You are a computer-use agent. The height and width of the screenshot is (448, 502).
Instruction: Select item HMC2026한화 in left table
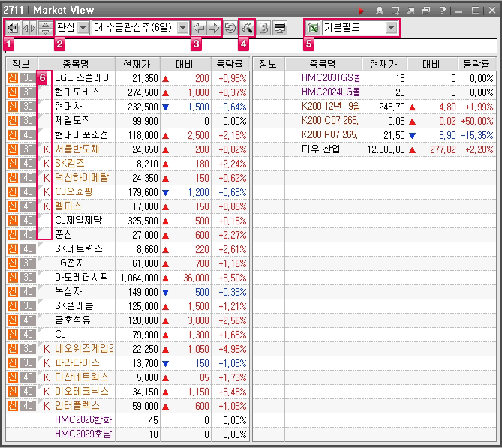pyautogui.click(x=83, y=420)
